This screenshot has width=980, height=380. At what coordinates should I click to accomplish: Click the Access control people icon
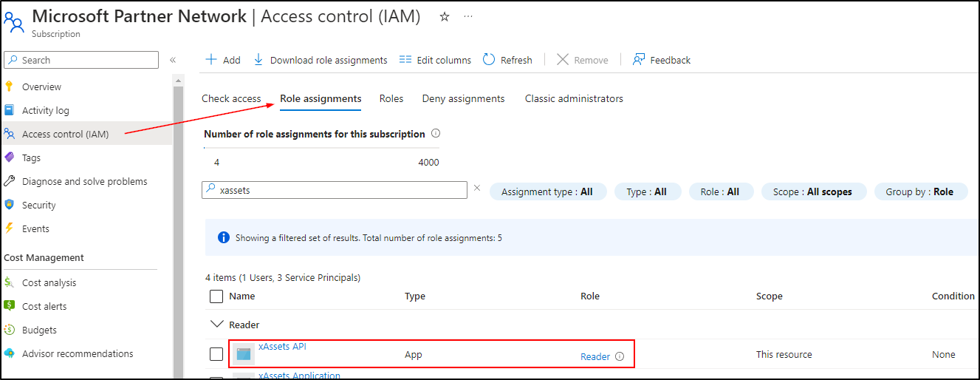click(10, 134)
